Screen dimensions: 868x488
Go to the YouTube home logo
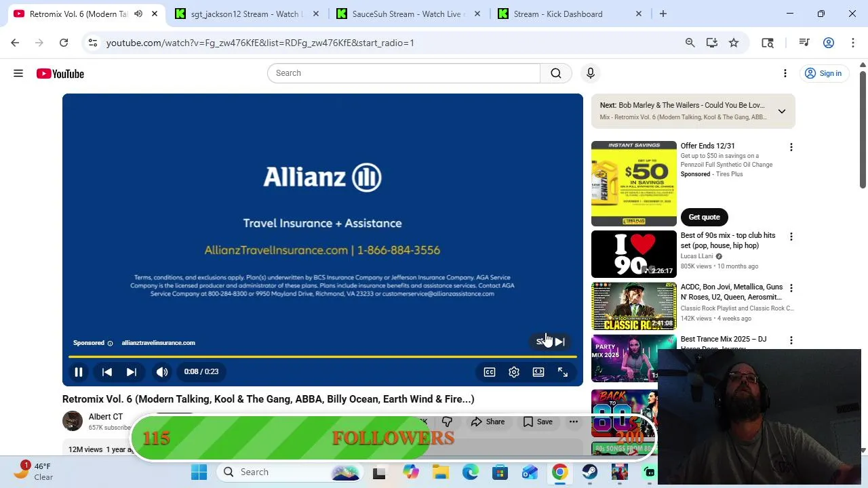[60, 73]
